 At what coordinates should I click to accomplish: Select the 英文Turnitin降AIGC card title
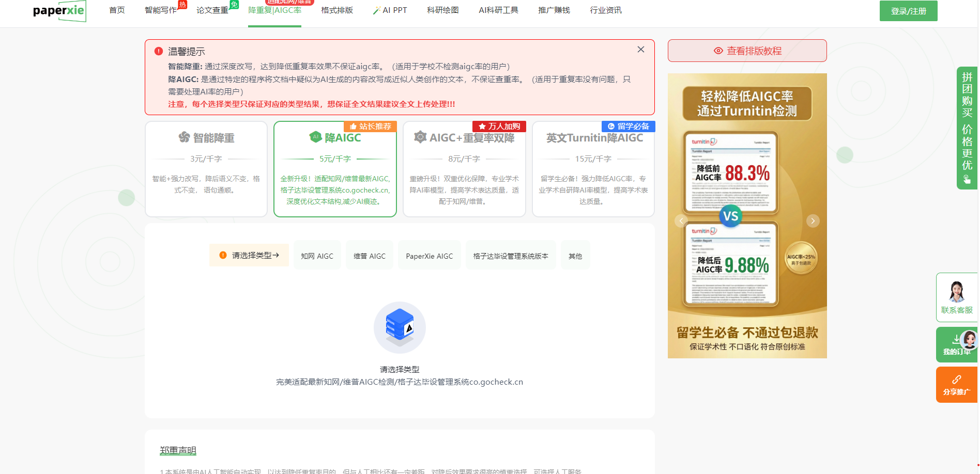coord(595,138)
